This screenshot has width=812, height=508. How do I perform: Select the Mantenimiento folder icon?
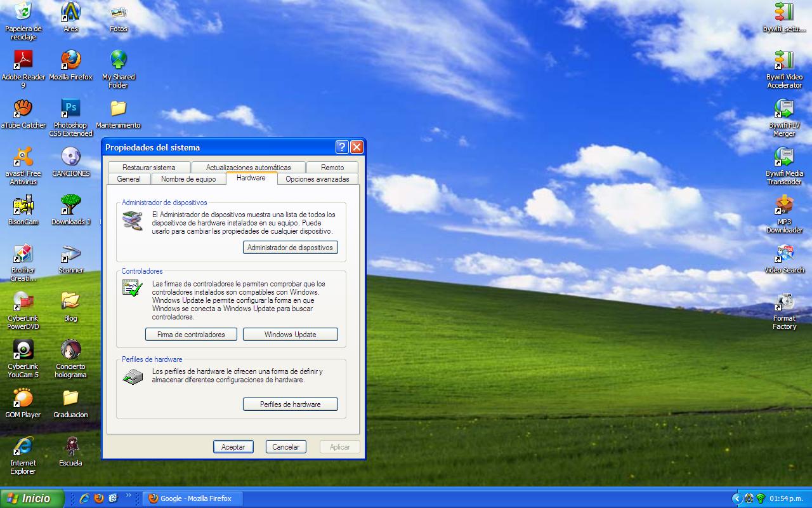click(118, 114)
